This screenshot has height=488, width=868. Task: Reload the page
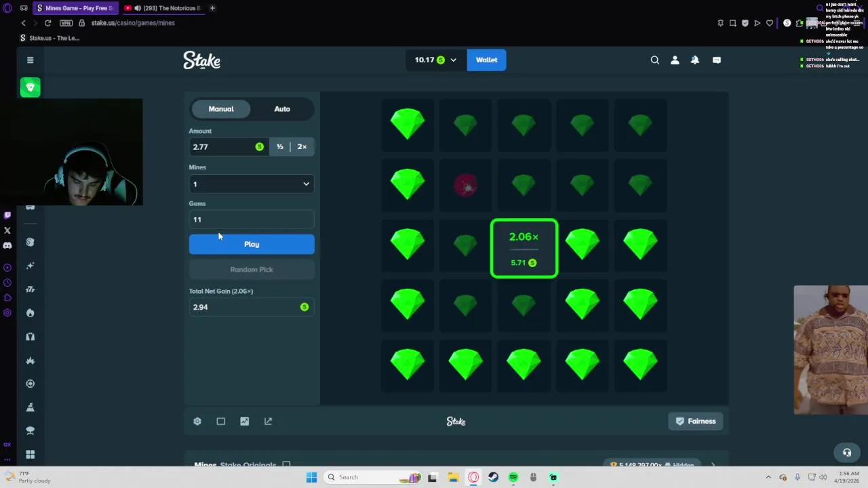coord(47,23)
